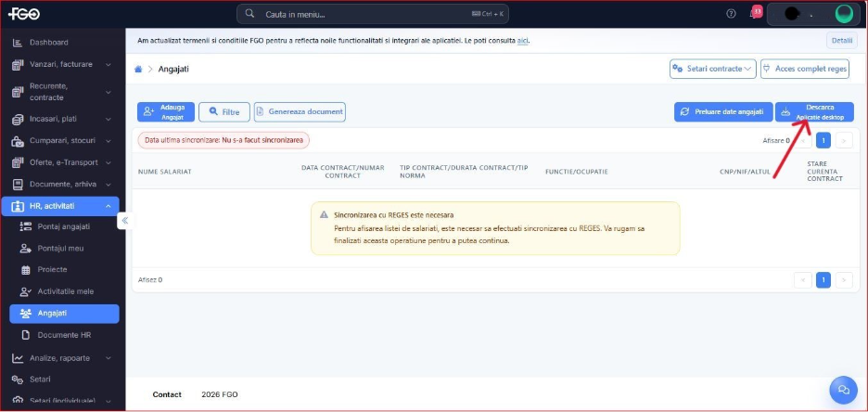Focus the Cauta in meniu search field
Screen dimensions: 868x412
pos(373,14)
